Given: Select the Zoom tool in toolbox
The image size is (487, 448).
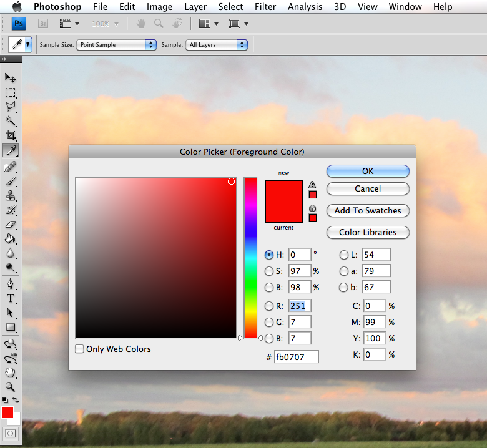Looking at the screenshot, I should pyautogui.click(x=10, y=387).
